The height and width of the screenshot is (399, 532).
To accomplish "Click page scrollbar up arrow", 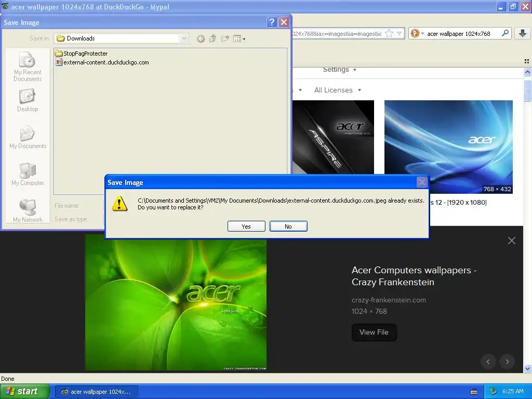I will (x=527, y=72).
